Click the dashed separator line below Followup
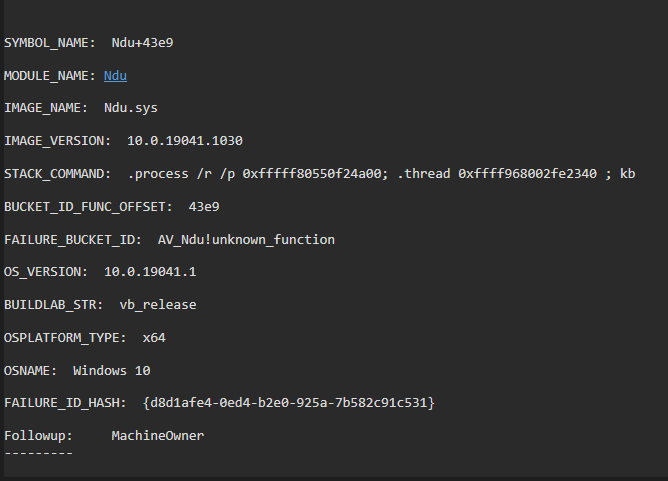This screenshot has width=668, height=481. pyautogui.click(x=38, y=453)
